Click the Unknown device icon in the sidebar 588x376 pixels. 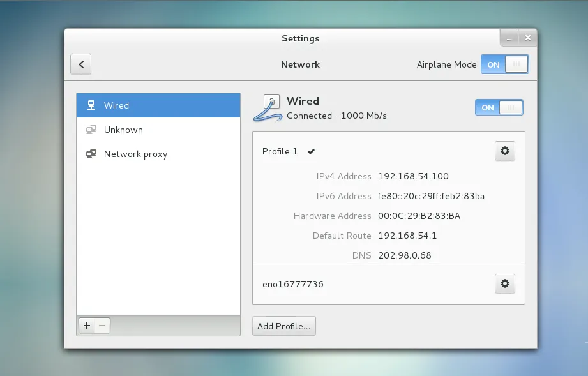91,130
